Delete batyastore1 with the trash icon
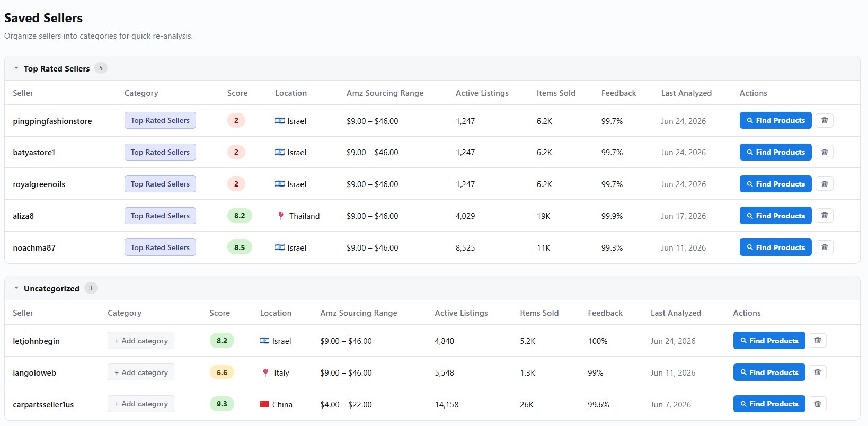This screenshot has width=868, height=426. coord(824,152)
